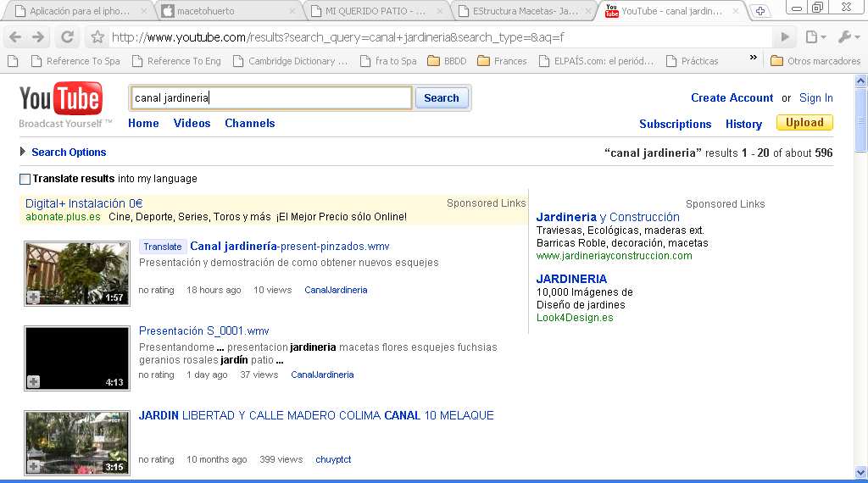
Task: Click the YouTube logo
Action: 61,98
